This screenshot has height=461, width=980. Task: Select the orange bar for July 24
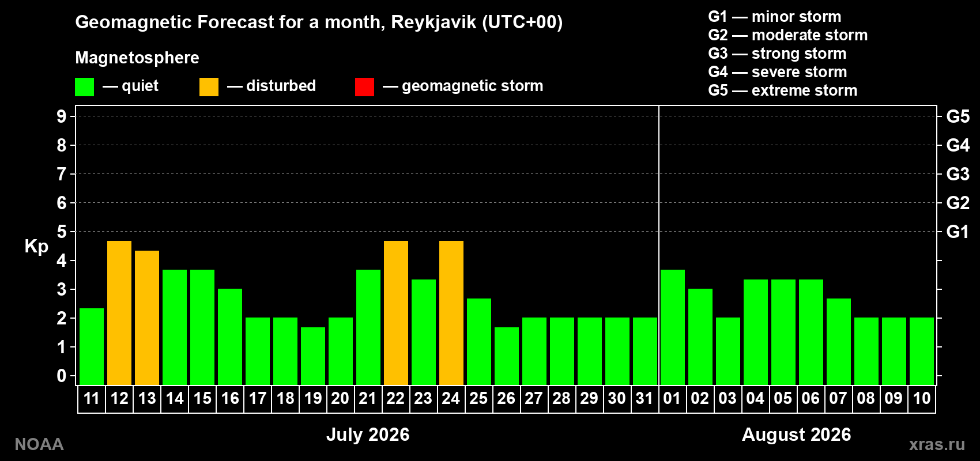451,313
